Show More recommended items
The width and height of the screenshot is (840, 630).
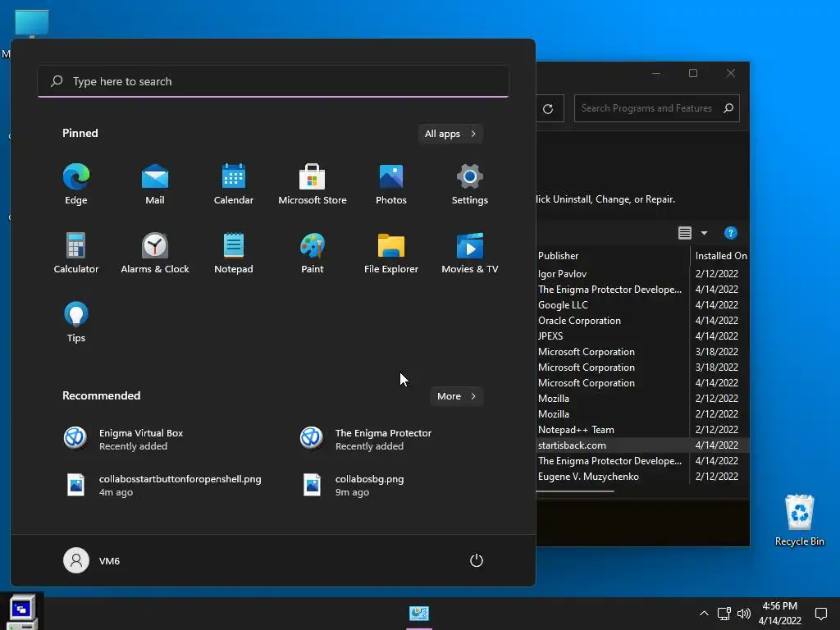pyautogui.click(x=456, y=396)
